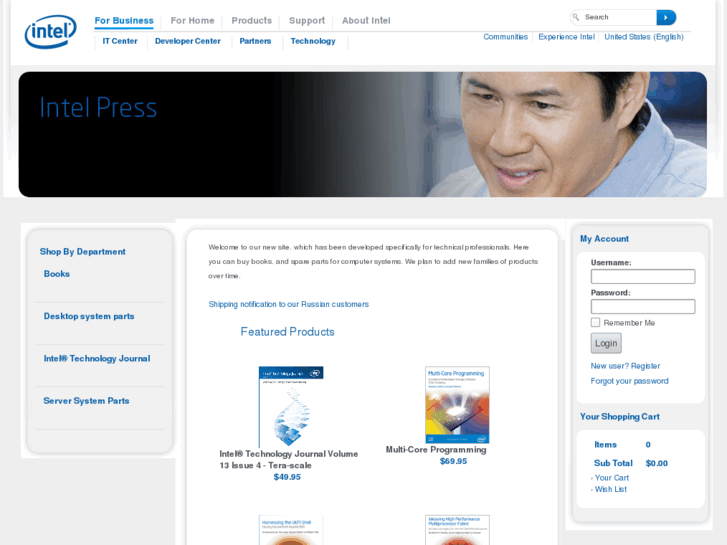Open the Wish List link
727x545 pixels.
pos(611,489)
